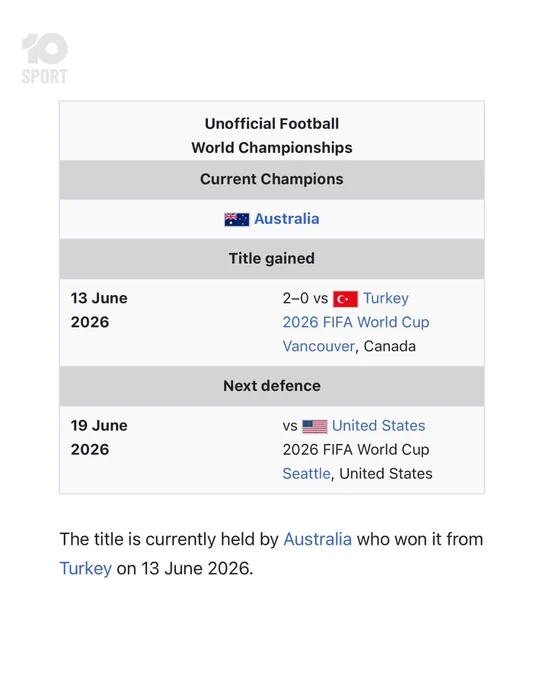Click the 2–0 vs score text
Viewport: 544px width, 680px height.
tap(305, 298)
